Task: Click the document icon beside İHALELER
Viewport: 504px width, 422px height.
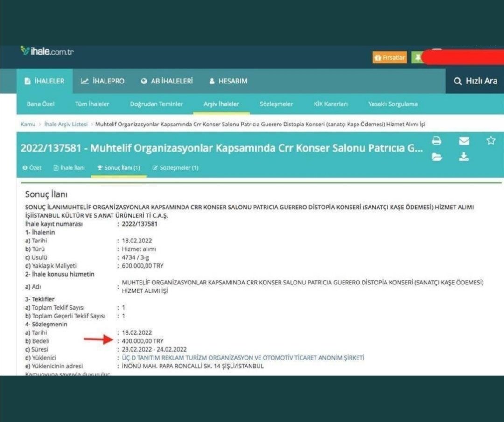Action: point(28,81)
